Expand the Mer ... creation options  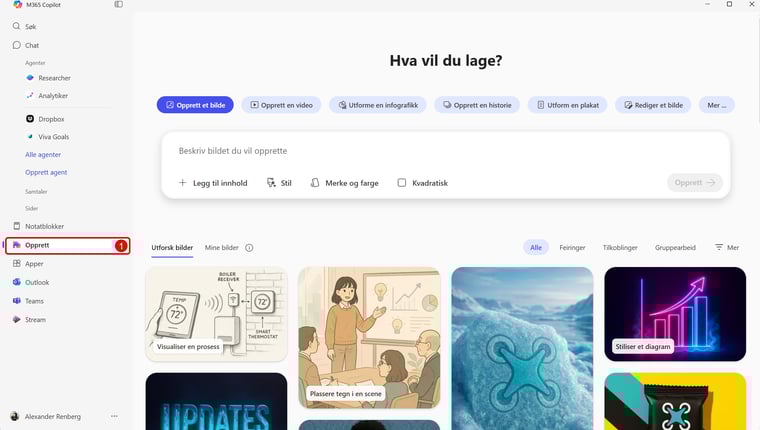(717, 105)
